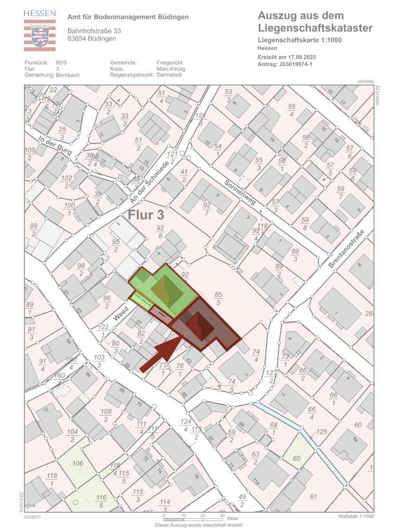The image size is (399, 532).
Task: Click parcel label 41/2
Action: click(x=184, y=176)
